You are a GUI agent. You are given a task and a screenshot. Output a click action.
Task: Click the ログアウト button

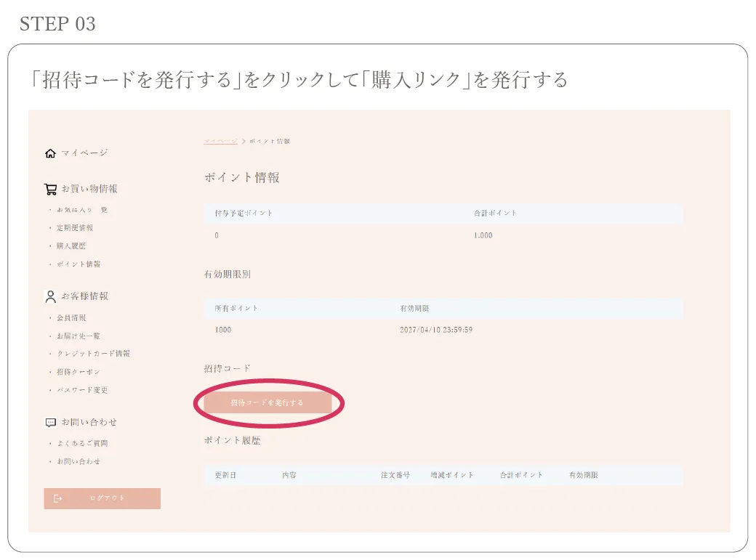pos(102,498)
